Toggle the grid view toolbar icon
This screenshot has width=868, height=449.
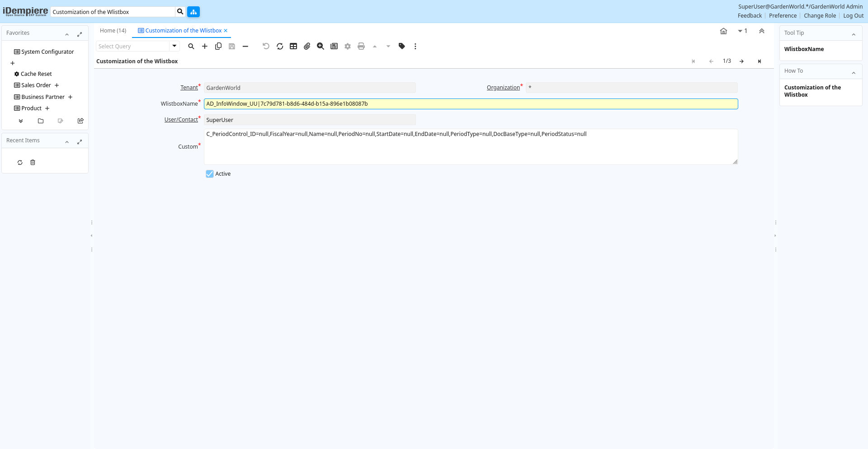tap(293, 46)
